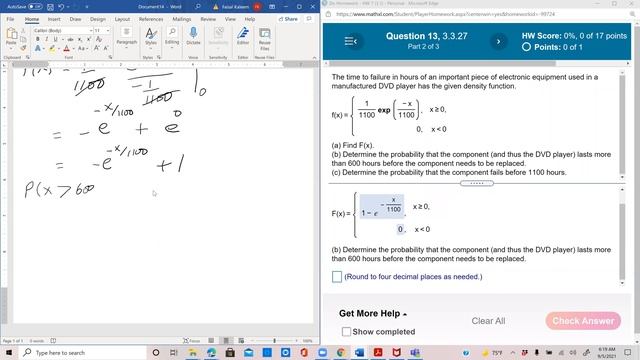Open the Font dialog launcher
This screenshot has width=640, height=360.
pos(110,58)
